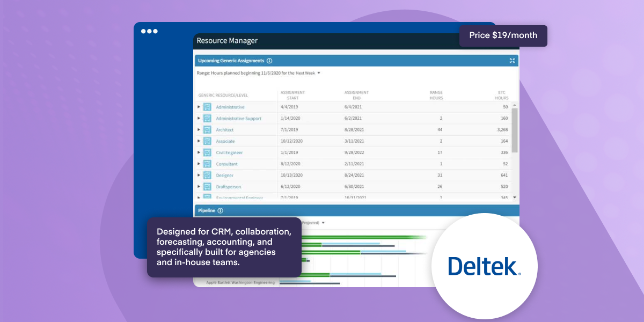This screenshot has height=322, width=644.
Task: Click the Draftsperson resource icon
Action: click(x=207, y=187)
